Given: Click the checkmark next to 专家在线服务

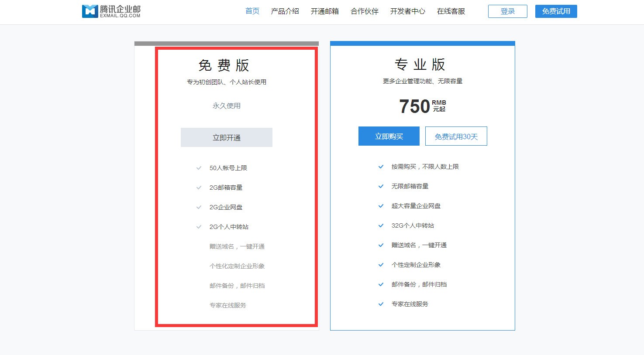Looking at the screenshot, I should point(381,304).
